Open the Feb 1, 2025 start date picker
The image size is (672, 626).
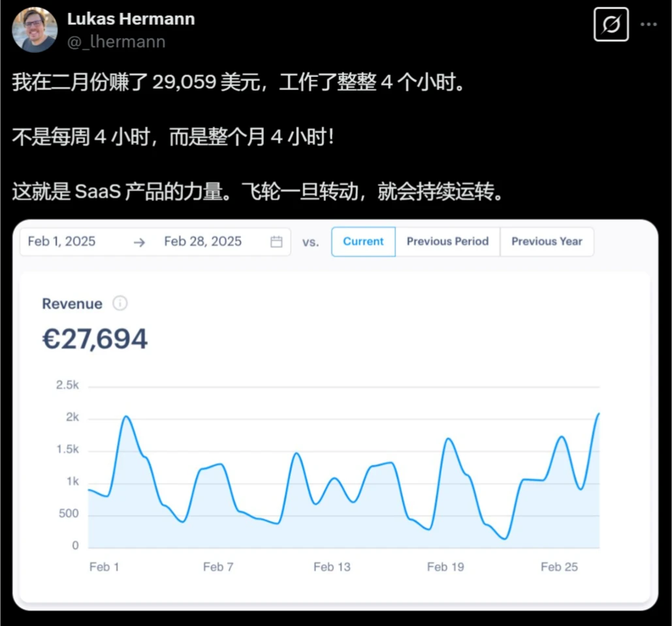pos(62,242)
